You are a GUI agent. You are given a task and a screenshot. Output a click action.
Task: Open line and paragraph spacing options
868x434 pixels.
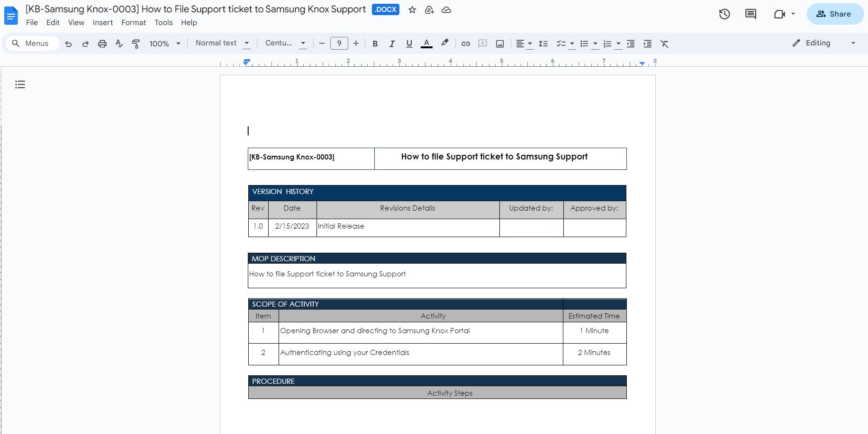[x=543, y=44]
